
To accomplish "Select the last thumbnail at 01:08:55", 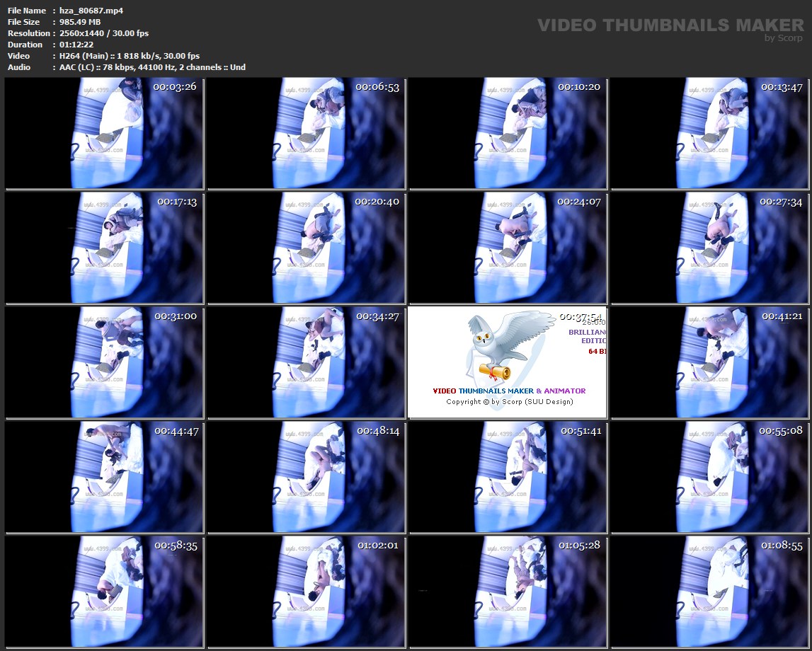I will coord(711,592).
